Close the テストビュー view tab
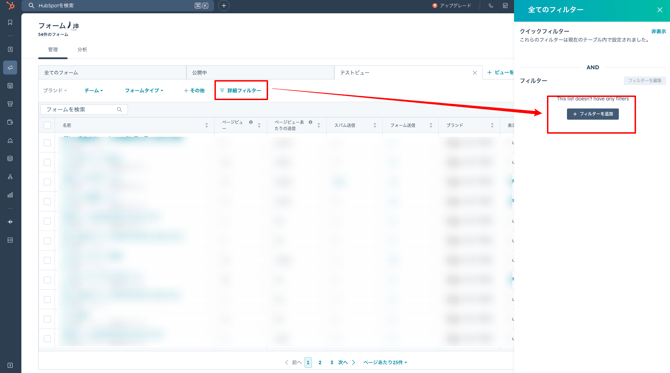Screen dimensions: 670x373 [x=475, y=73]
